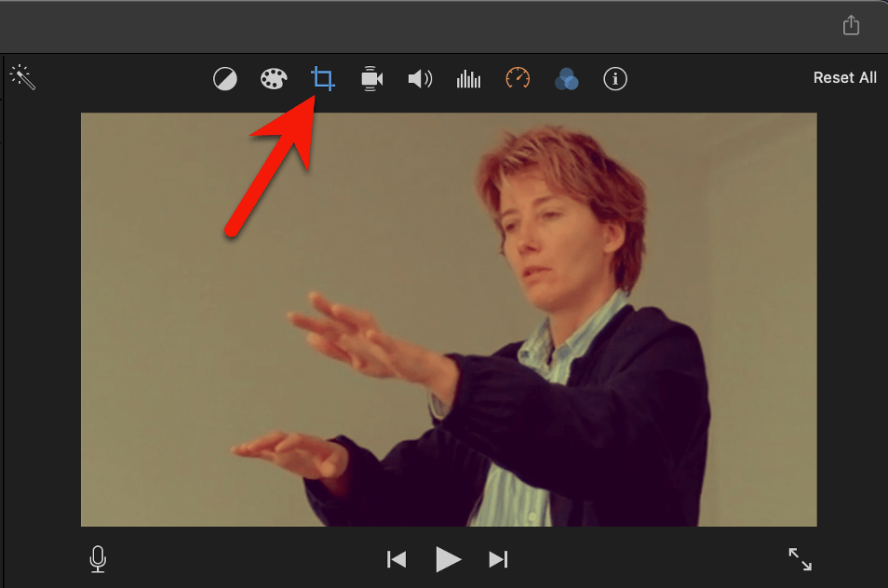Click the magic wand auto-enhance icon

(22, 77)
